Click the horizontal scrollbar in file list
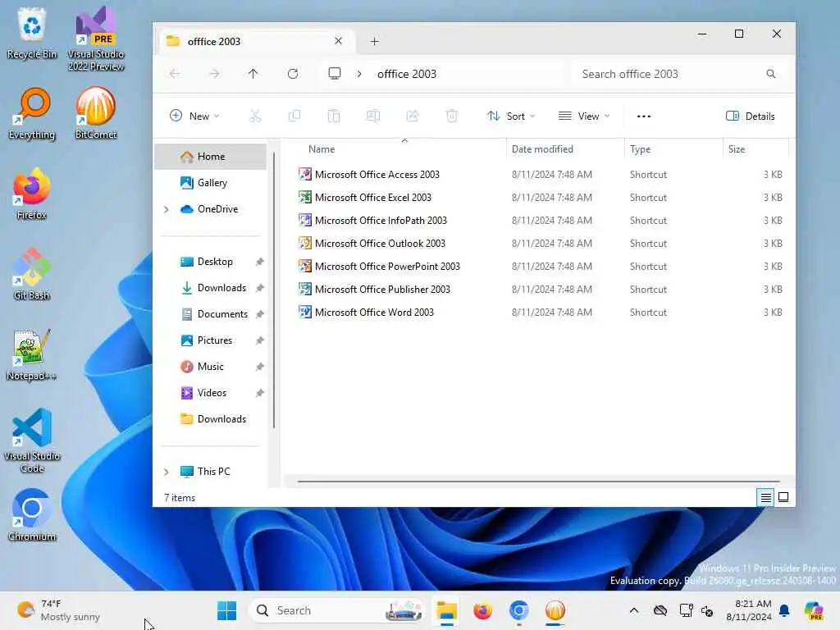840x630 pixels. (538, 482)
